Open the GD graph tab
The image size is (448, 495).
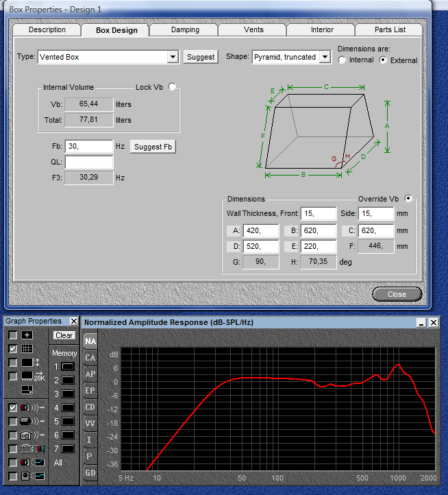[90, 472]
